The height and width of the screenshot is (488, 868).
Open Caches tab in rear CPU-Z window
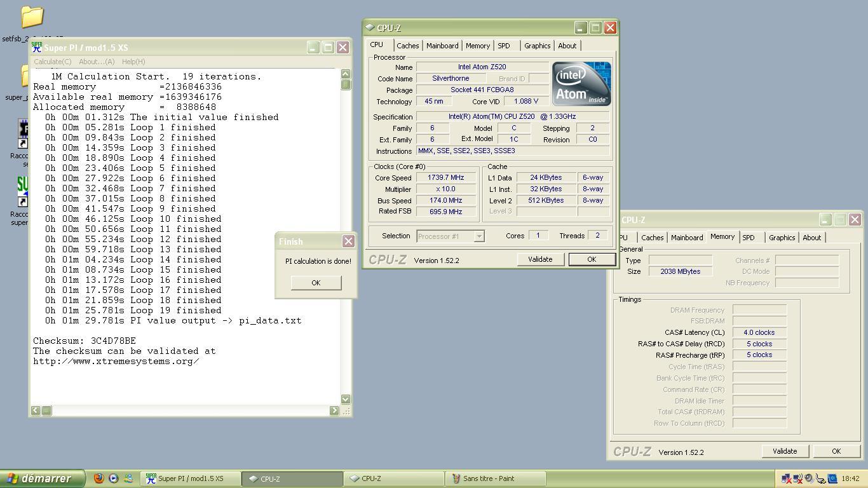[x=653, y=238]
